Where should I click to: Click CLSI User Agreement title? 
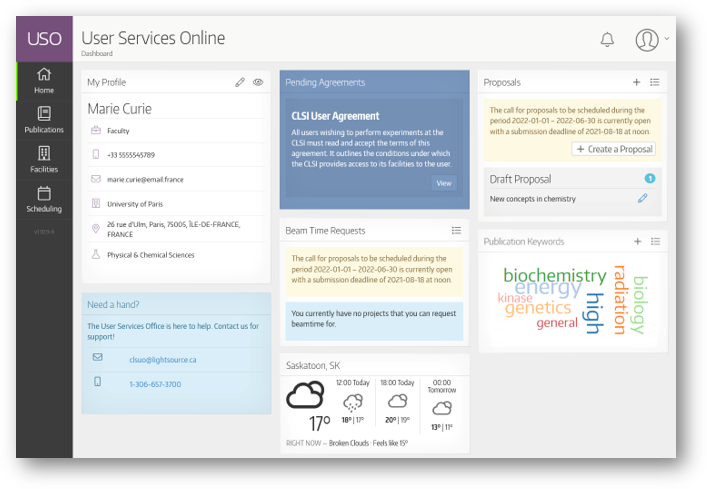pyautogui.click(x=335, y=116)
